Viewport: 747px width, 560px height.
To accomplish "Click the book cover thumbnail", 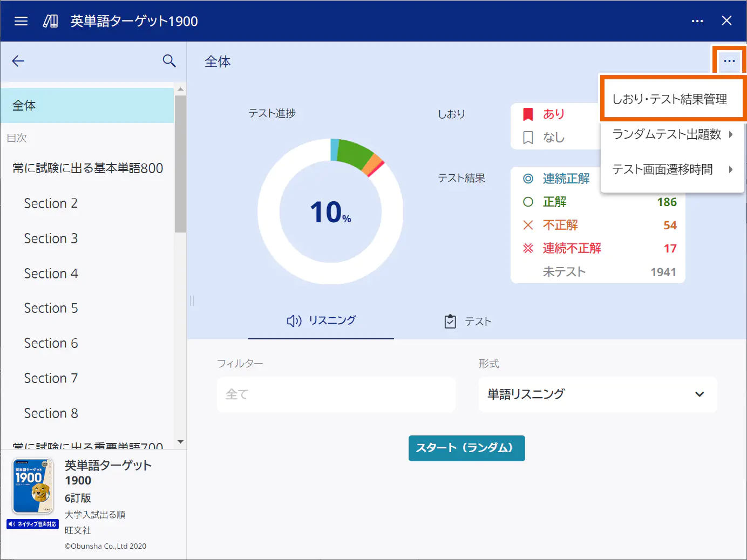I will [33, 486].
